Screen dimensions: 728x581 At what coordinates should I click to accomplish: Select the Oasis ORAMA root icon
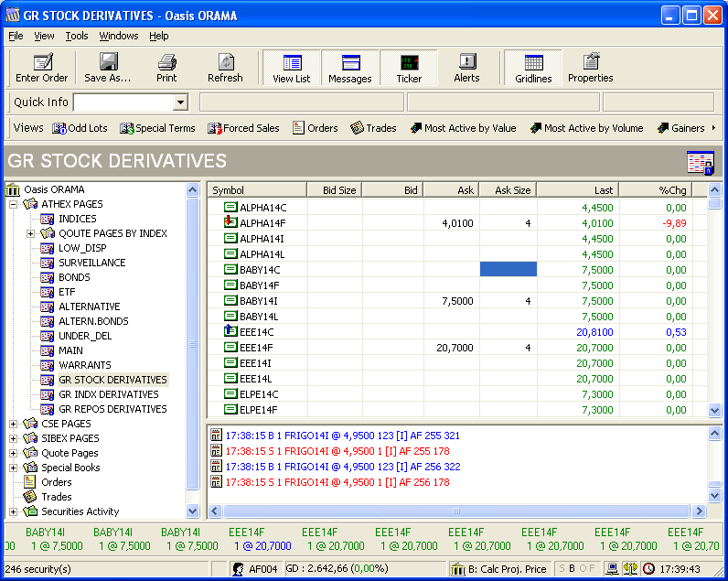coord(13,189)
